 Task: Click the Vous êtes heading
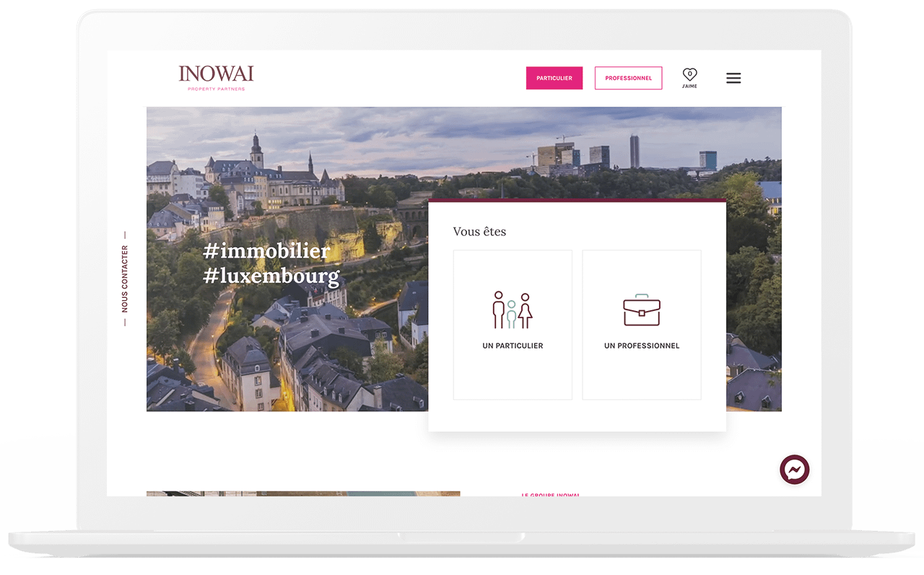pos(479,232)
